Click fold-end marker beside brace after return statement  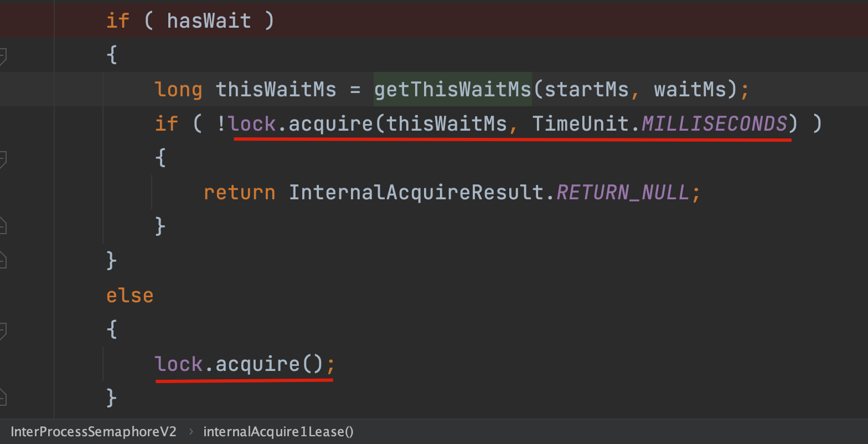point(2,225)
